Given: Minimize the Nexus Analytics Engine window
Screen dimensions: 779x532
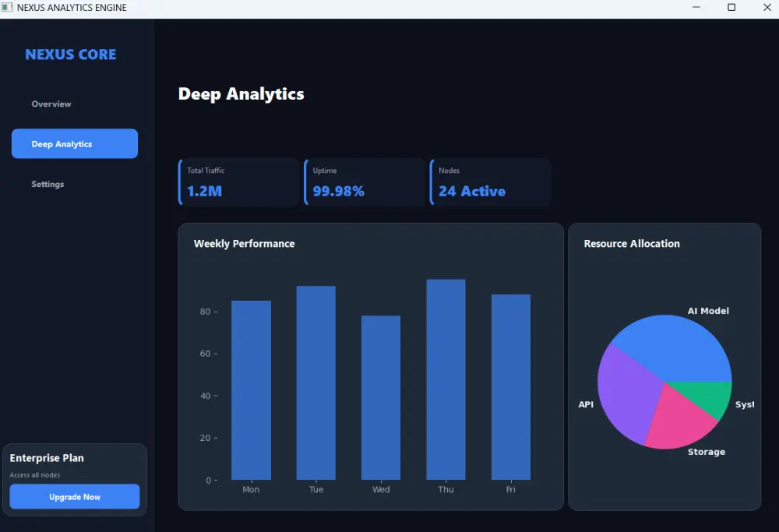Looking at the screenshot, I should [x=696, y=8].
